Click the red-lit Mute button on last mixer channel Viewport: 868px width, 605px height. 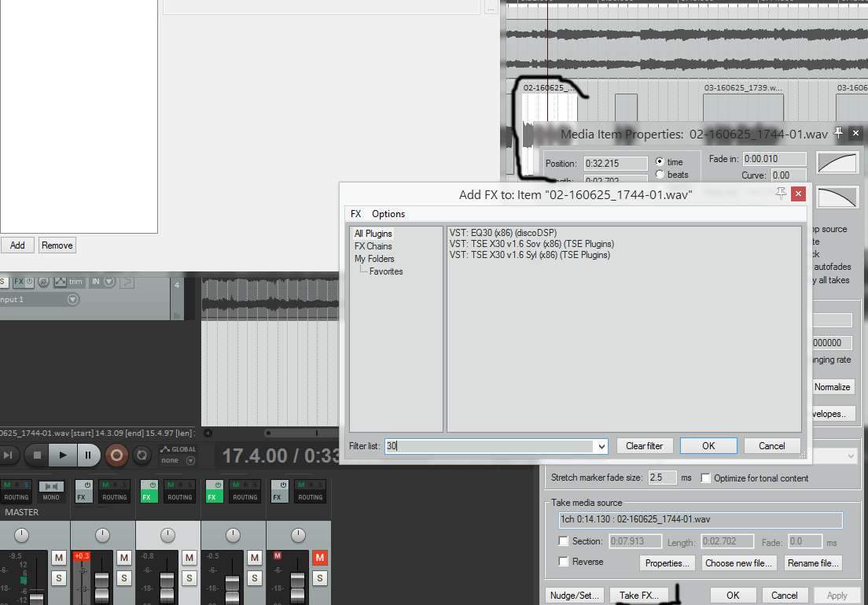(319, 558)
